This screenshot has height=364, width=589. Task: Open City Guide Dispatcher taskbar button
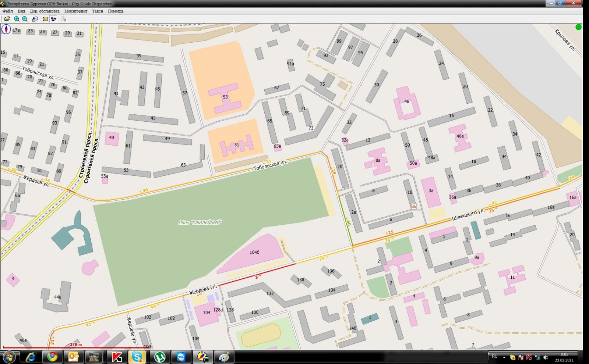pos(203,357)
